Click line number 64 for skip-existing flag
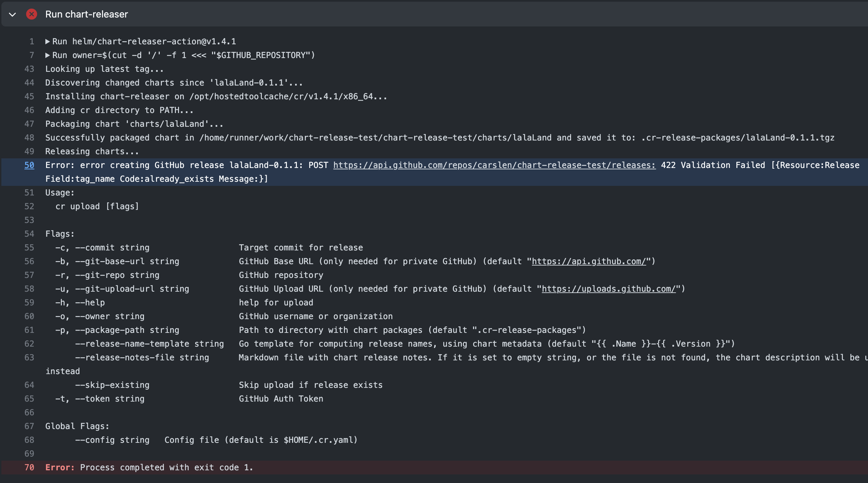The width and height of the screenshot is (868, 483). [x=29, y=385]
